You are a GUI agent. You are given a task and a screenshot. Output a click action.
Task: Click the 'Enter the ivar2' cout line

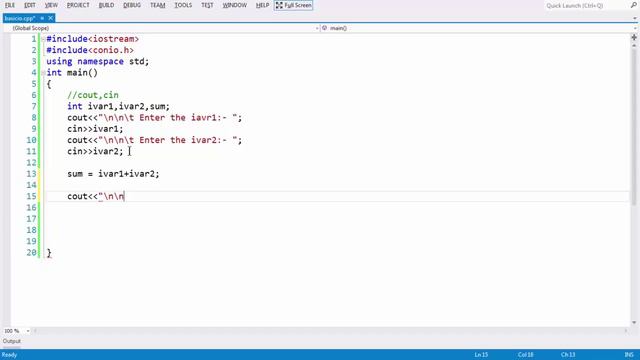pyautogui.click(x=155, y=140)
